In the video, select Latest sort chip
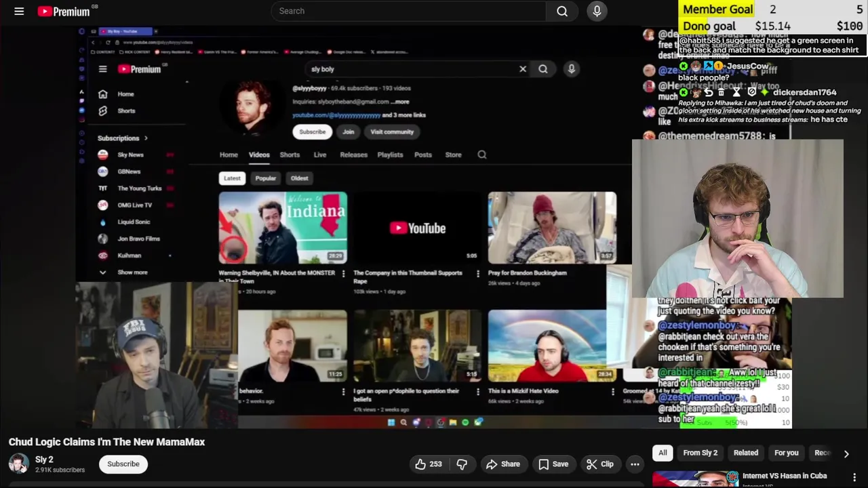Viewport: 868px width, 488px height. (x=232, y=178)
